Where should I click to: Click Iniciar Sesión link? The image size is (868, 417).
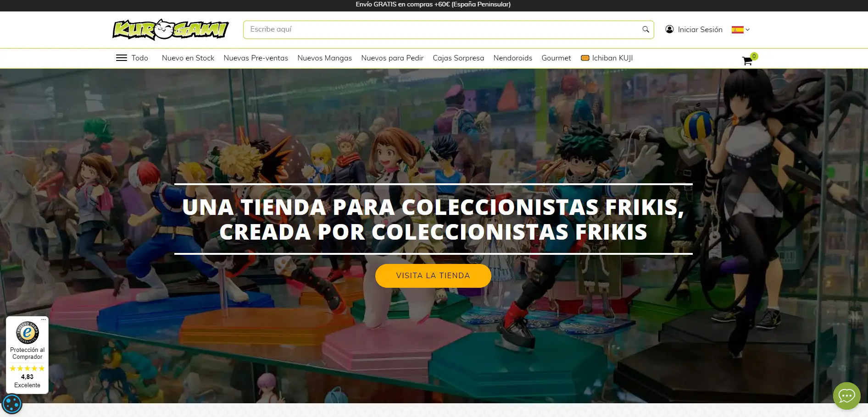tap(700, 30)
